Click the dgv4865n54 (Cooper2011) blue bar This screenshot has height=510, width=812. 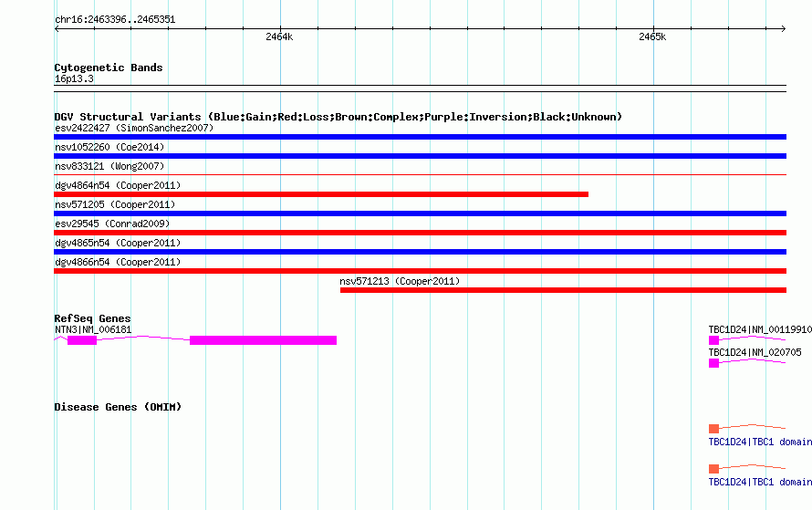pos(420,252)
